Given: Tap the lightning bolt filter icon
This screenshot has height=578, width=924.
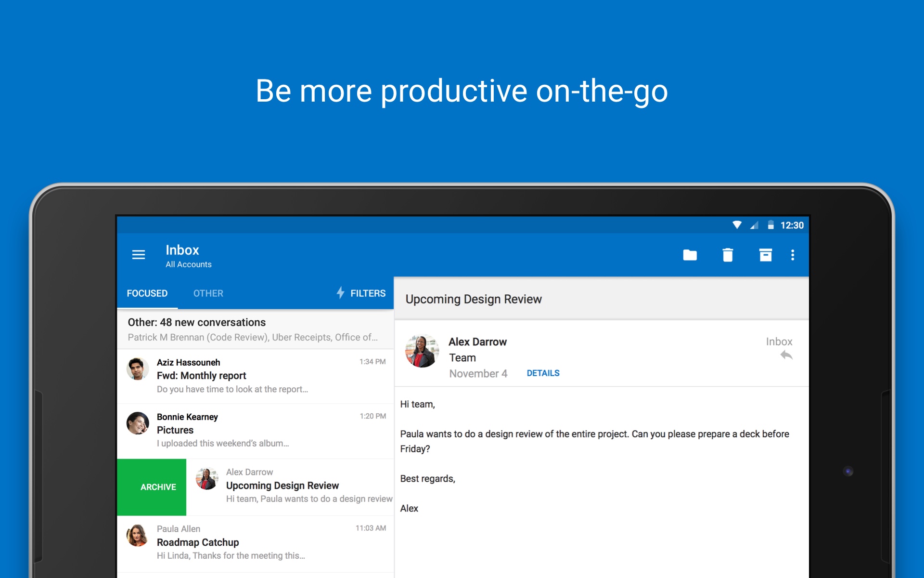Looking at the screenshot, I should (340, 292).
